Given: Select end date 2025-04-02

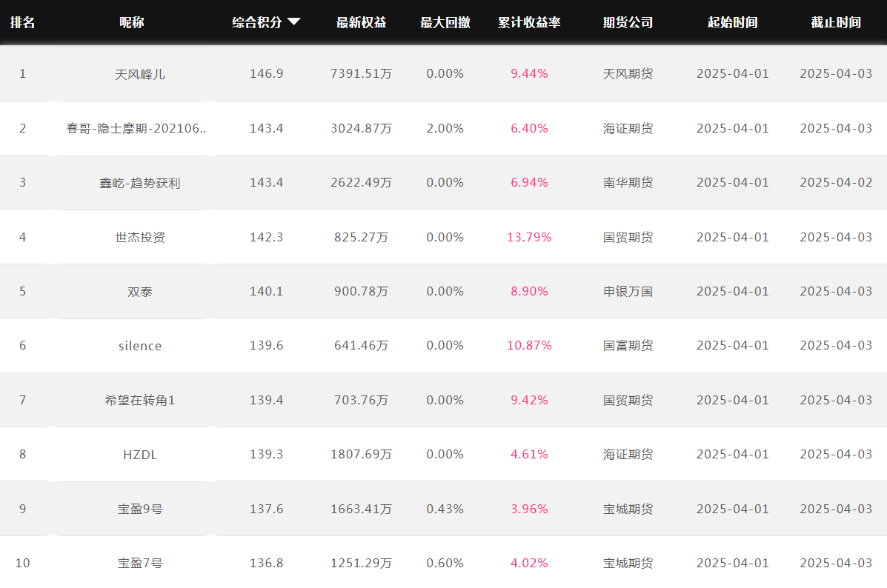Looking at the screenshot, I should pos(836,182).
